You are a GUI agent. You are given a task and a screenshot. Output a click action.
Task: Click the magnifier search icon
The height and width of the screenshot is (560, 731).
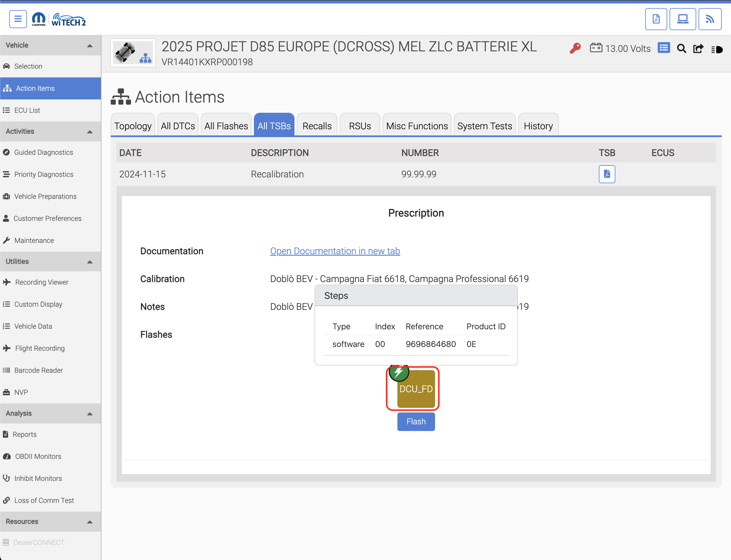click(x=681, y=49)
